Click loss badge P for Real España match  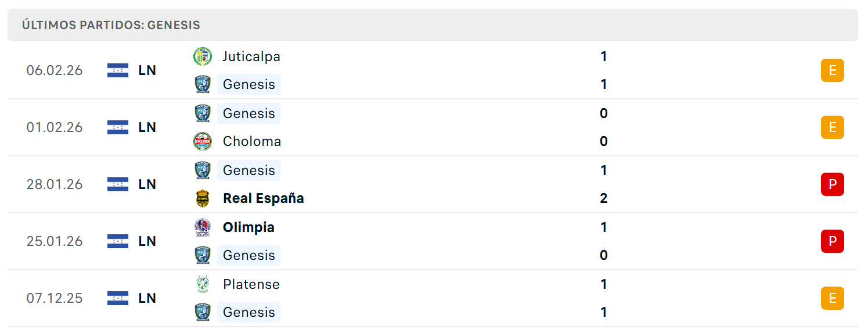pos(832,184)
